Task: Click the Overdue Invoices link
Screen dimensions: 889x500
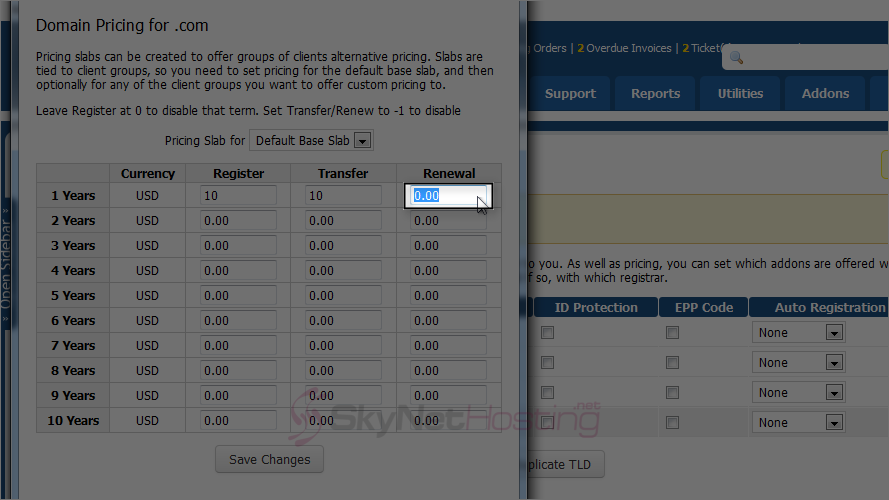Action: click(x=624, y=48)
